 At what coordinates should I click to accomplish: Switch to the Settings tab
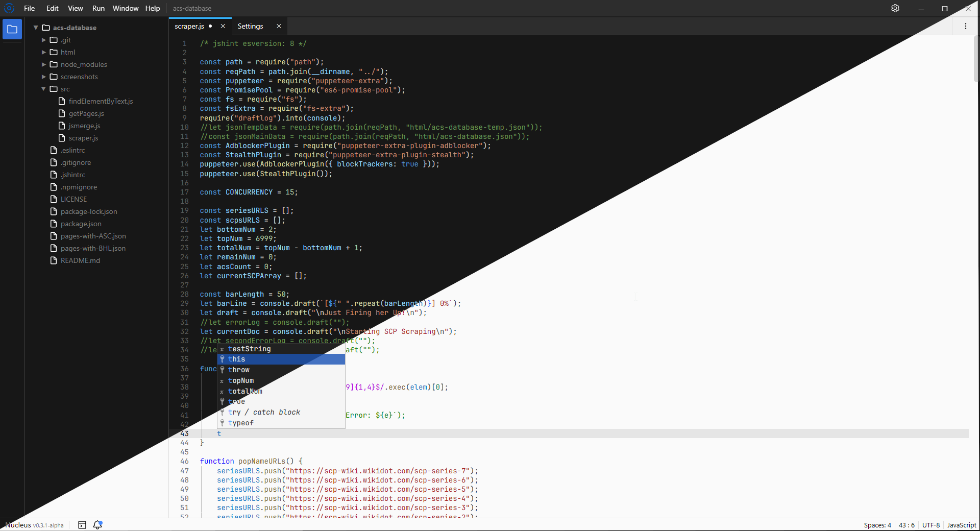click(x=250, y=26)
